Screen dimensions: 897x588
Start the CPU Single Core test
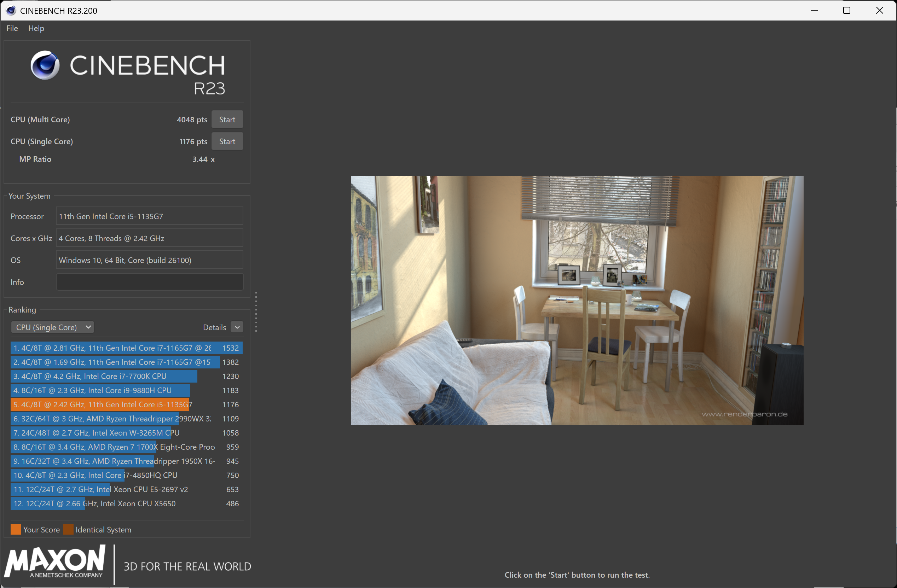[227, 141]
